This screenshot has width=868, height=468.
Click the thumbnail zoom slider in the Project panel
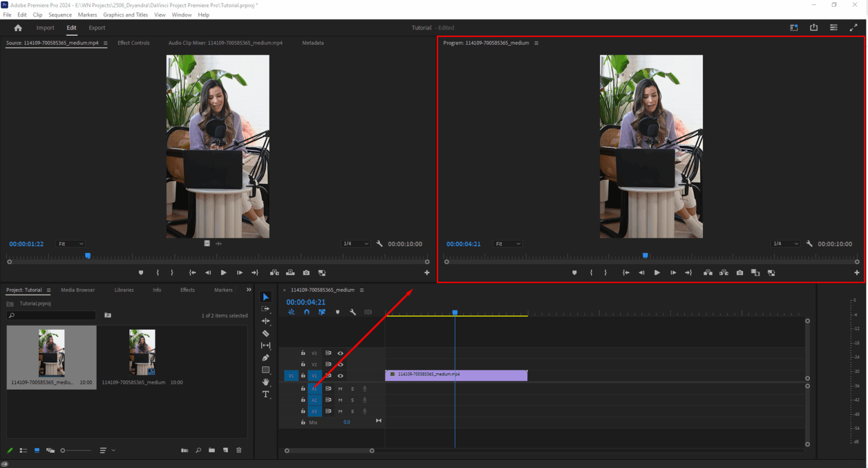click(x=62, y=450)
